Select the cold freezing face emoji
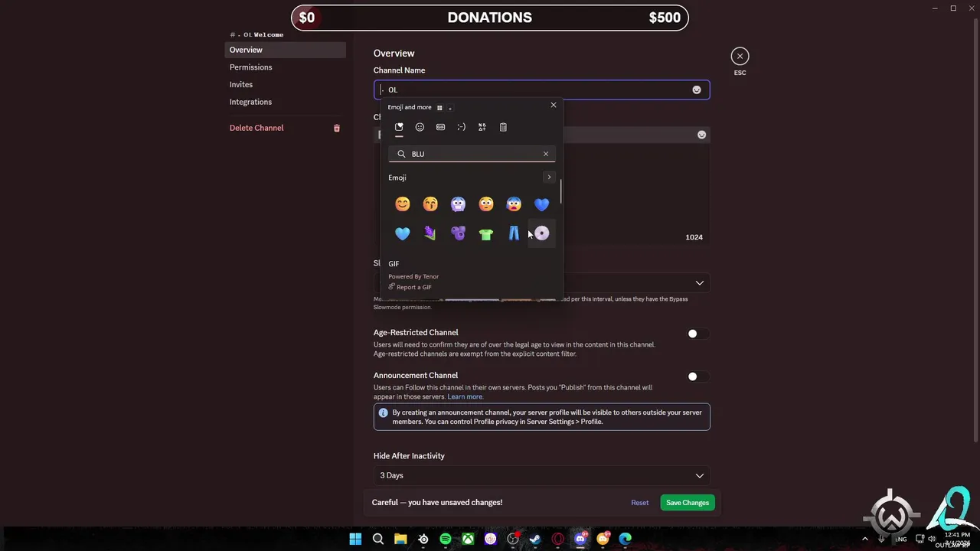Screen dimensions: 980x551 [x=458, y=204]
